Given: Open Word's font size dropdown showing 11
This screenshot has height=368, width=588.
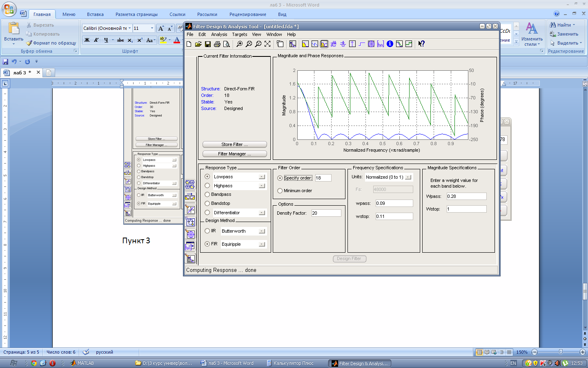Looking at the screenshot, I should point(152,28).
